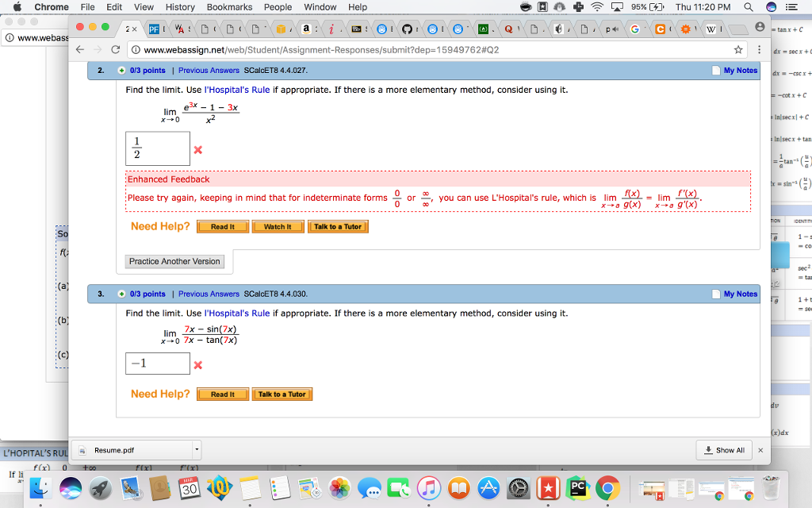Close the active WebAssign tab
812x508 pixels.
coord(135,29)
